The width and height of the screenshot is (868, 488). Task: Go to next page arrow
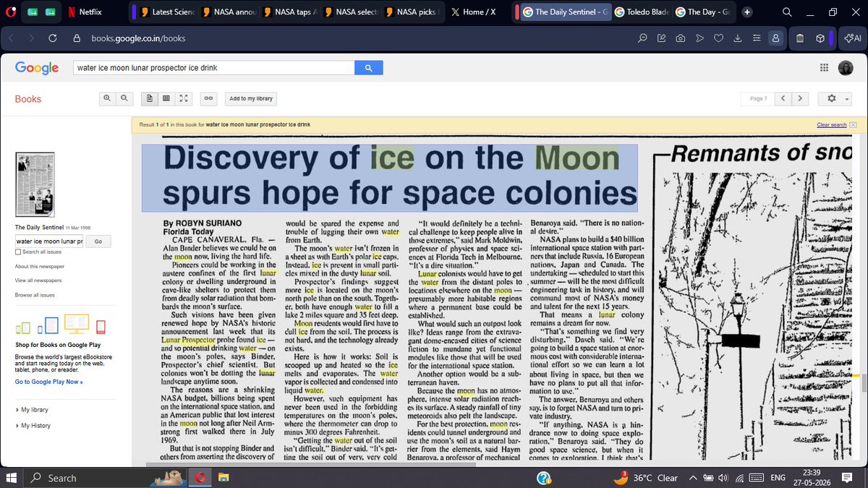tap(799, 98)
